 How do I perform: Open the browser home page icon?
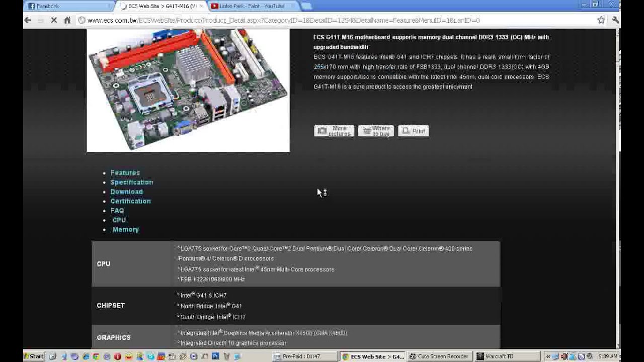(67, 20)
